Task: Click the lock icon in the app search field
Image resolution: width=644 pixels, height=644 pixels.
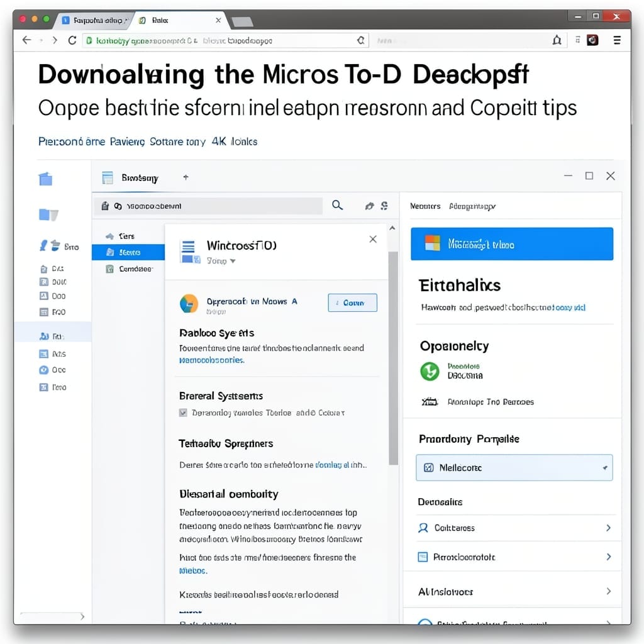Action: pos(105,206)
